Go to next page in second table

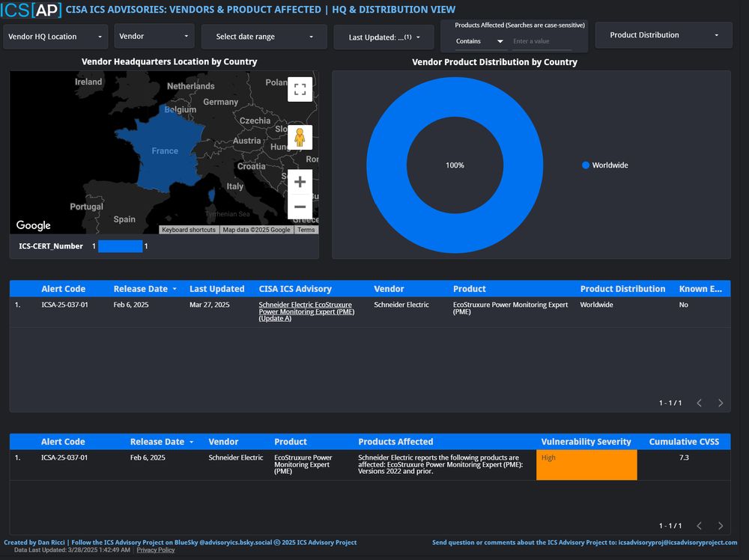pos(721,526)
